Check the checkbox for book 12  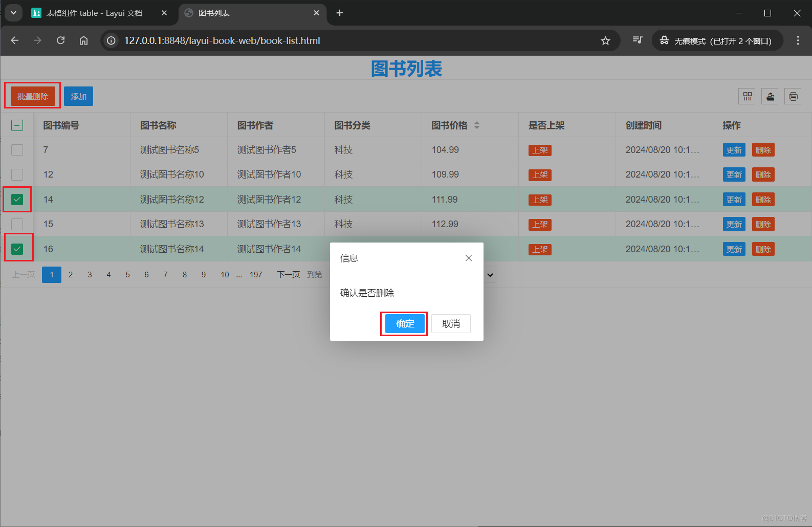pos(17,174)
